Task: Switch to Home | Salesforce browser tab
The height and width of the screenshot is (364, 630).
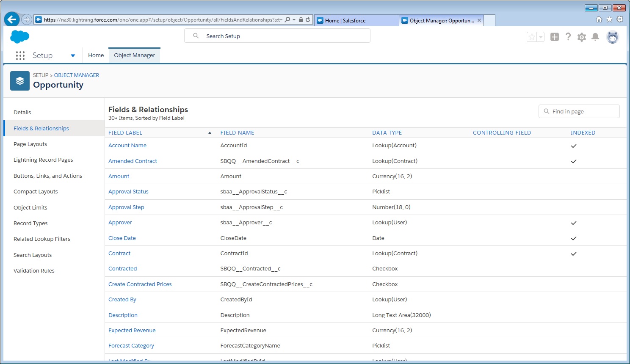Action: 356,20
